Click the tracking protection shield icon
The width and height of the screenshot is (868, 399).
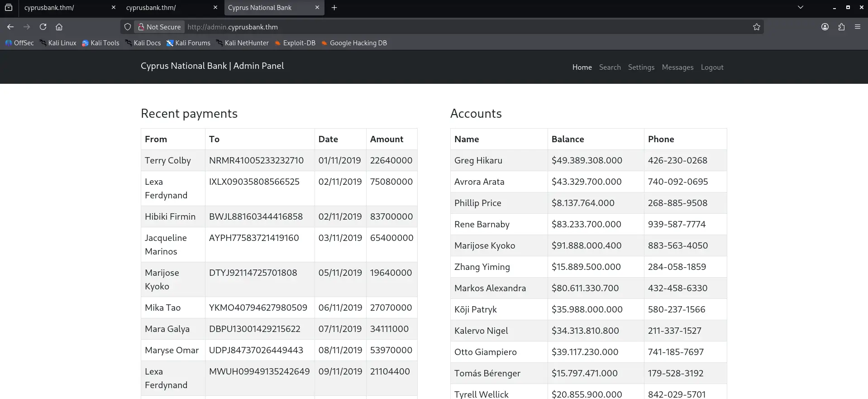point(128,27)
